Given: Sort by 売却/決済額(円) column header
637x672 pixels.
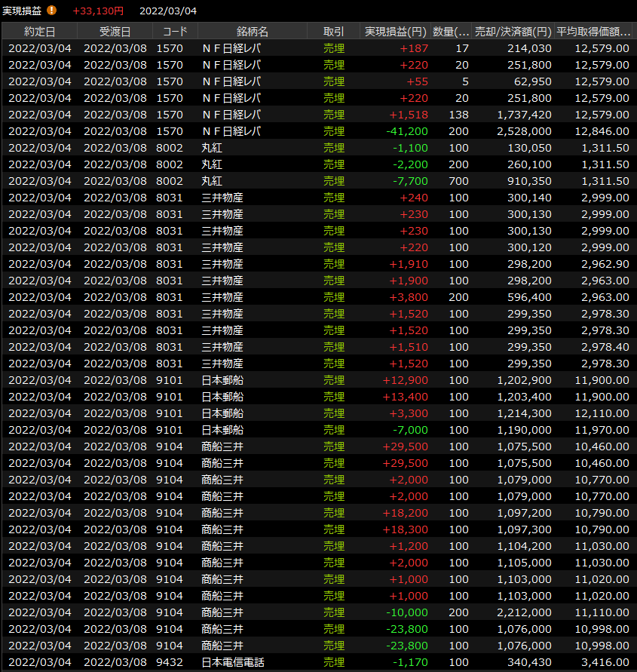Looking at the screenshot, I should [x=513, y=32].
